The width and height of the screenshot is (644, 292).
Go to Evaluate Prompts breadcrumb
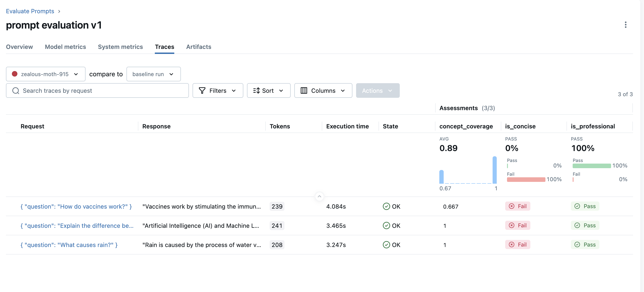30,11
